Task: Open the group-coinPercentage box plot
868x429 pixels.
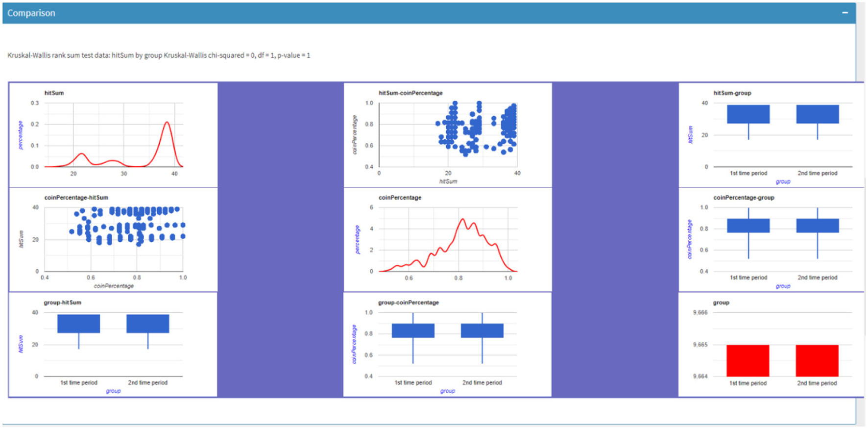Action: (x=448, y=345)
